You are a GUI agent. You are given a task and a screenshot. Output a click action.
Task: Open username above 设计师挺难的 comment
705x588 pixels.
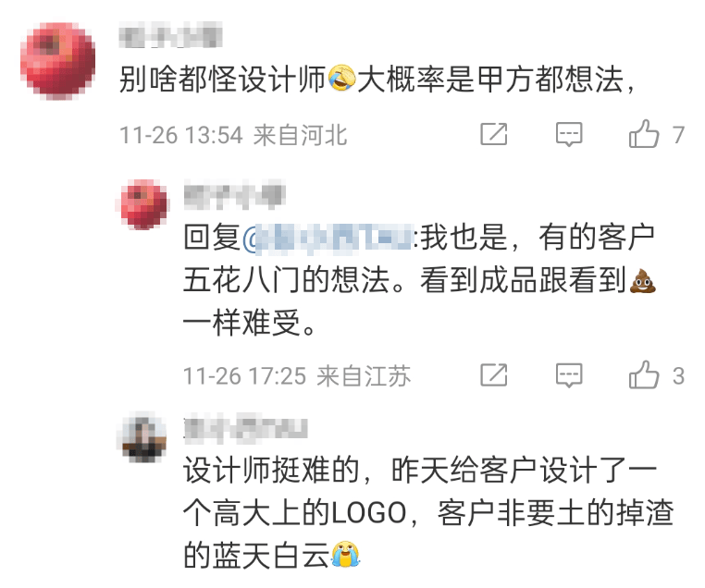pos(245,429)
